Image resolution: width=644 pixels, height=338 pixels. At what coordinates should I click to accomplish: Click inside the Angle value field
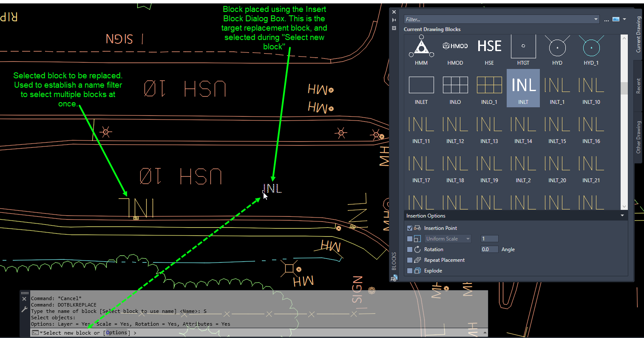click(489, 249)
